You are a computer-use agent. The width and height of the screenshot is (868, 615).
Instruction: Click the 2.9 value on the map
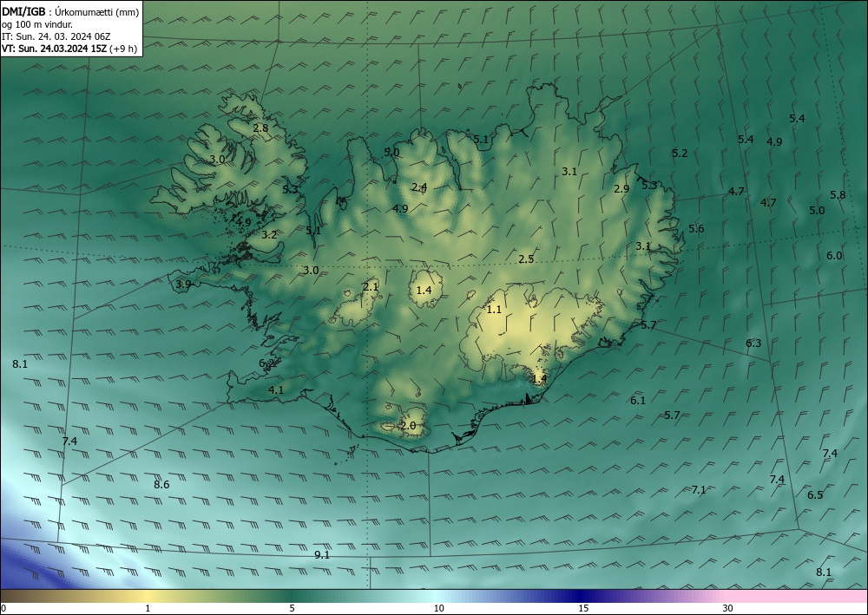[621, 188]
